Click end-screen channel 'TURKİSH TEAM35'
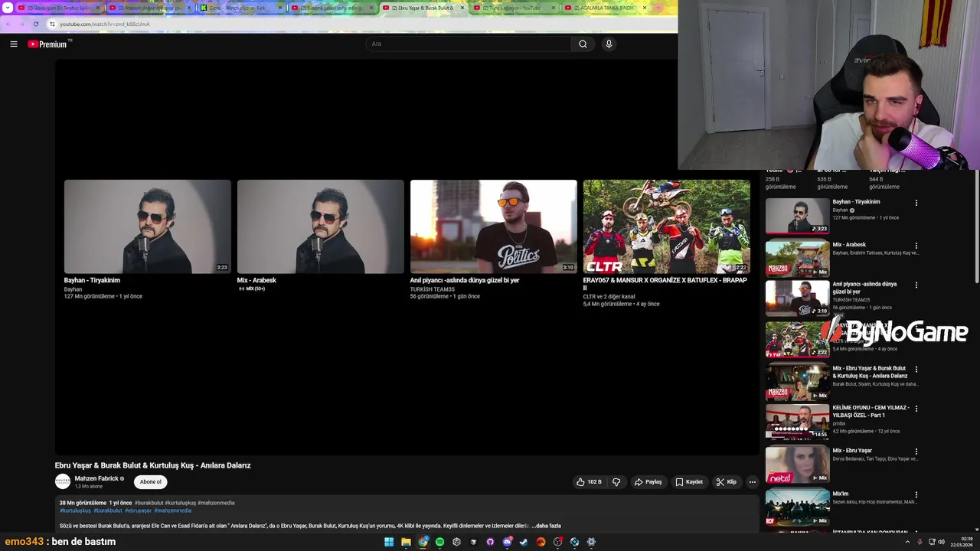Screen dimensions: 980x551 click(433, 289)
